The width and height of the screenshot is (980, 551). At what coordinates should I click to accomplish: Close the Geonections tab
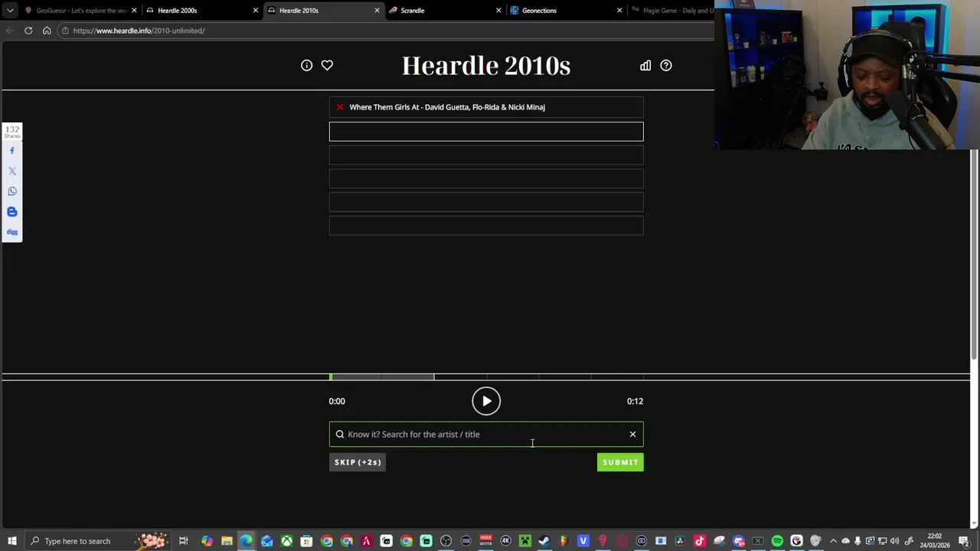click(x=619, y=11)
